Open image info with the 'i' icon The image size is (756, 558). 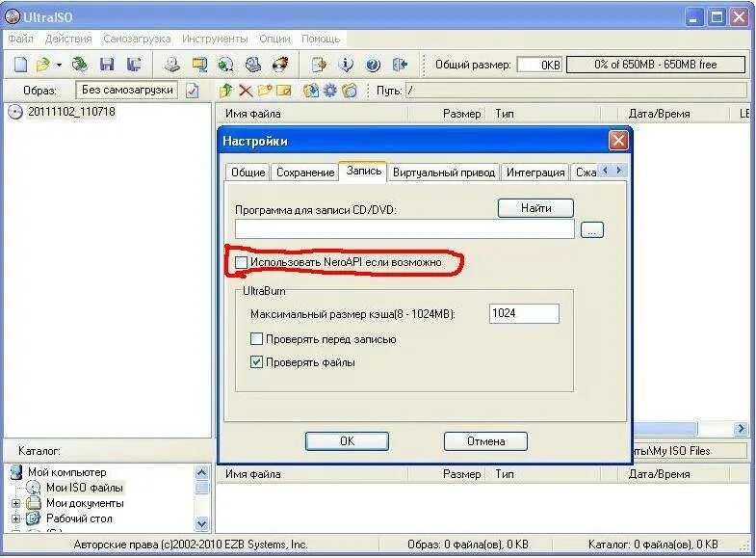346,65
